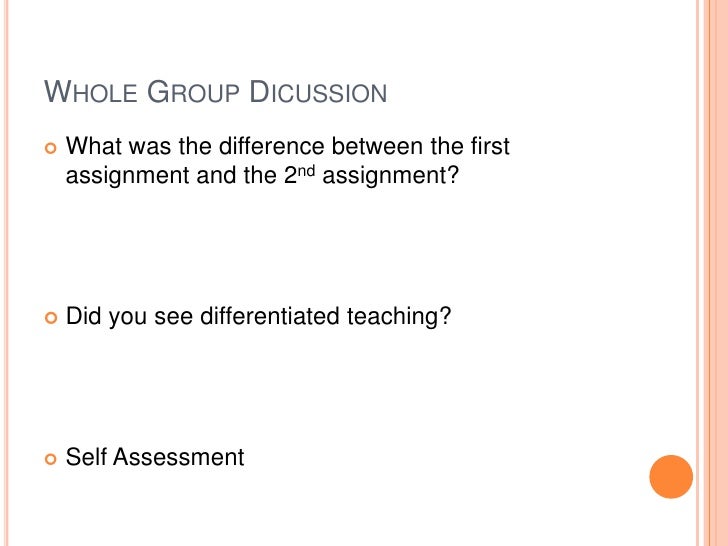The width and height of the screenshot is (728, 546).
Task: Click the 'Self Assessment' text
Action: pos(154,458)
